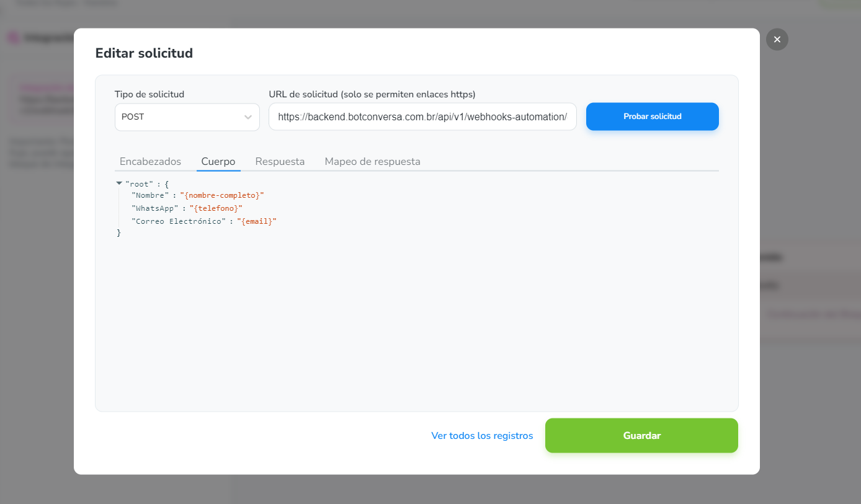Open the Ver todos los registros link
861x504 pixels.
[x=482, y=436]
